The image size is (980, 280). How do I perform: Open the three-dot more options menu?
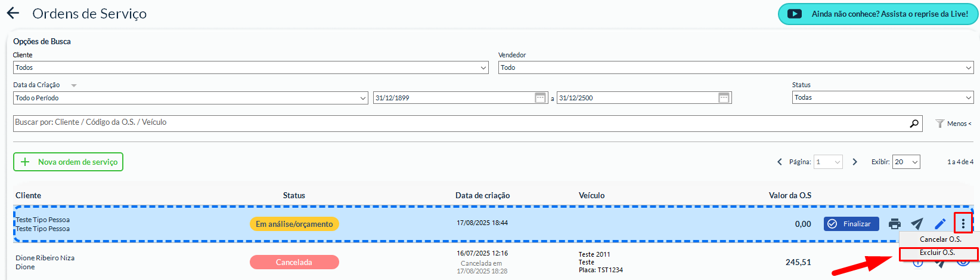963,224
